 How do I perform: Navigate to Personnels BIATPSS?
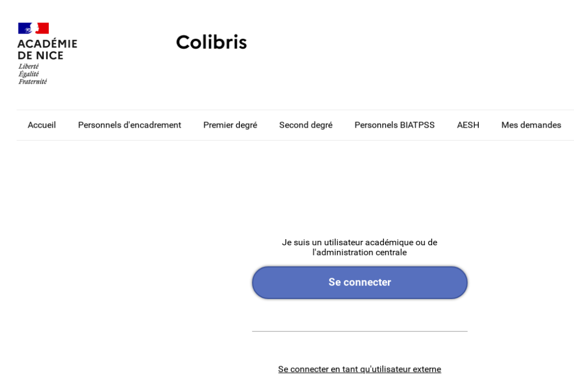point(395,125)
